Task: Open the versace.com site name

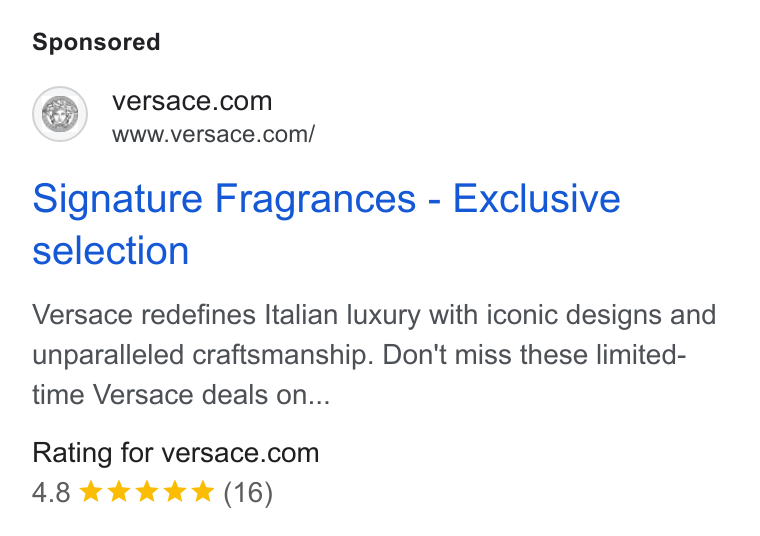Action: (x=192, y=101)
